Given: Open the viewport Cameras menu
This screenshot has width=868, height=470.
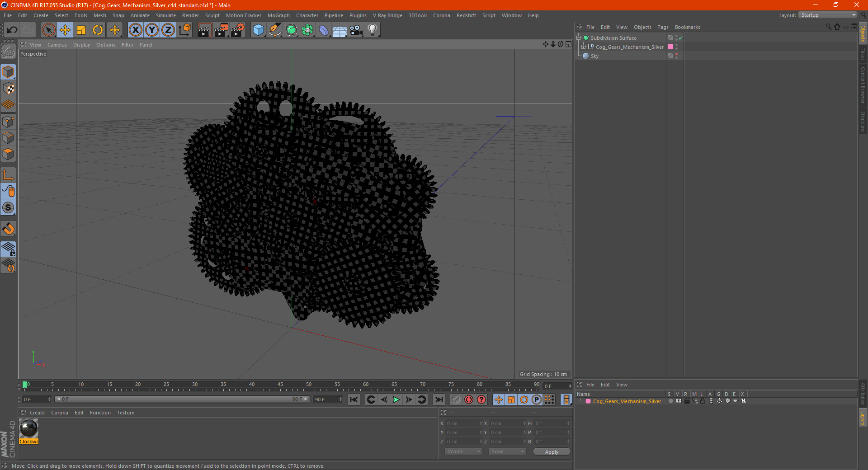Looking at the screenshot, I should [x=57, y=45].
